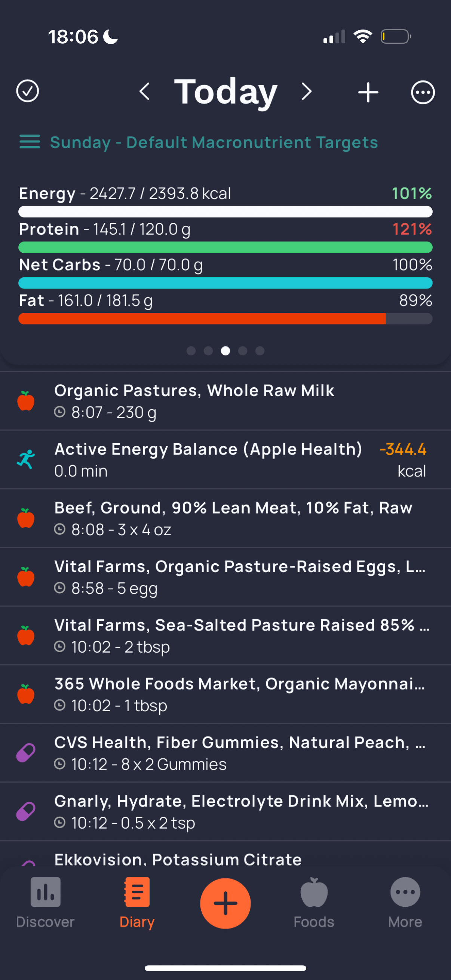Viewport: 451px width, 980px height.
Task: Tap pill icon beside CVS Fiber Gummies
Action: coord(26,753)
